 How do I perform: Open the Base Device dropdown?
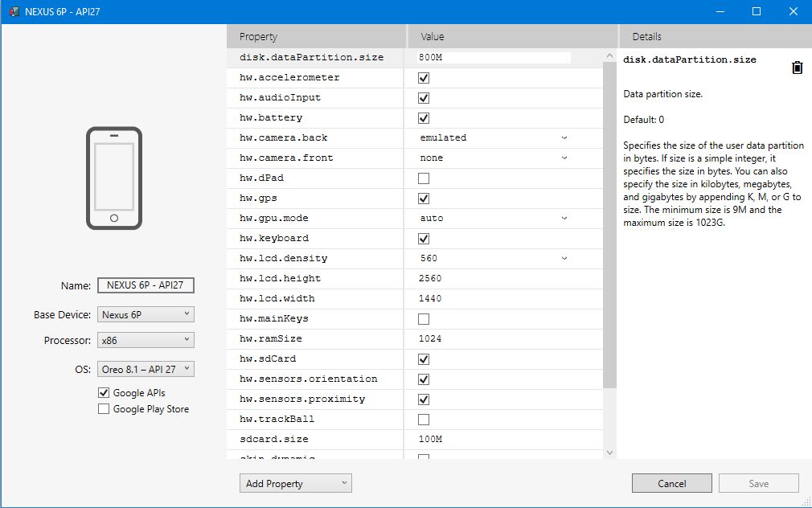tap(146, 314)
